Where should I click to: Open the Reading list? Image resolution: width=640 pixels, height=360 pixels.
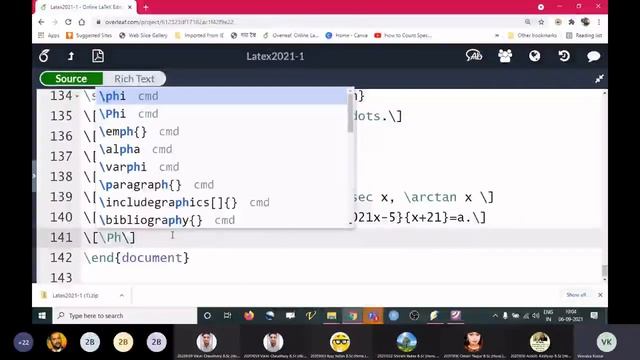click(584, 36)
